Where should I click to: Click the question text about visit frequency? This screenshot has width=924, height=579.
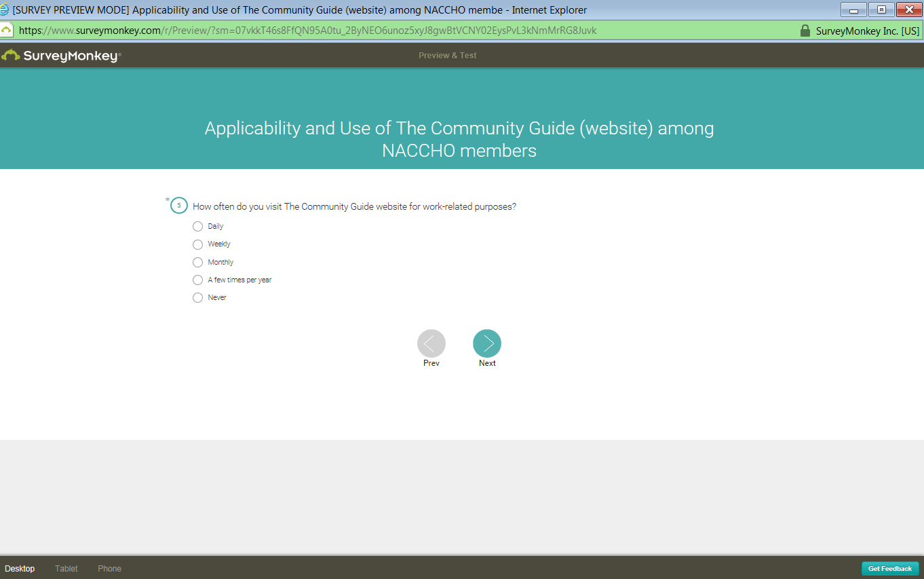click(x=354, y=207)
